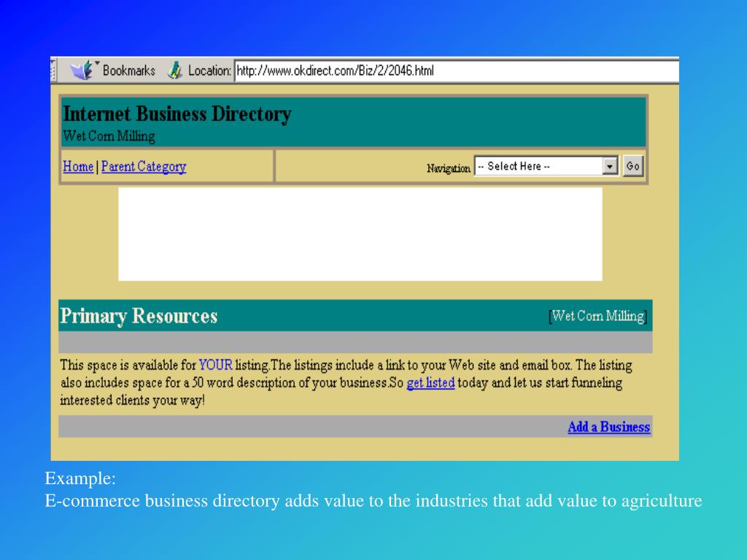This screenshot has width=747, height=560.
Task: Click the 'Navigation' label
Action: [x=449, y=168]
